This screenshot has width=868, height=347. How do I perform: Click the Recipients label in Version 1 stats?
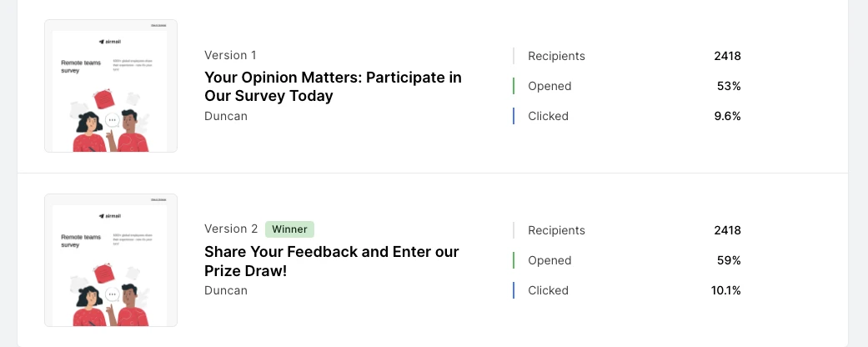point(556,56)
